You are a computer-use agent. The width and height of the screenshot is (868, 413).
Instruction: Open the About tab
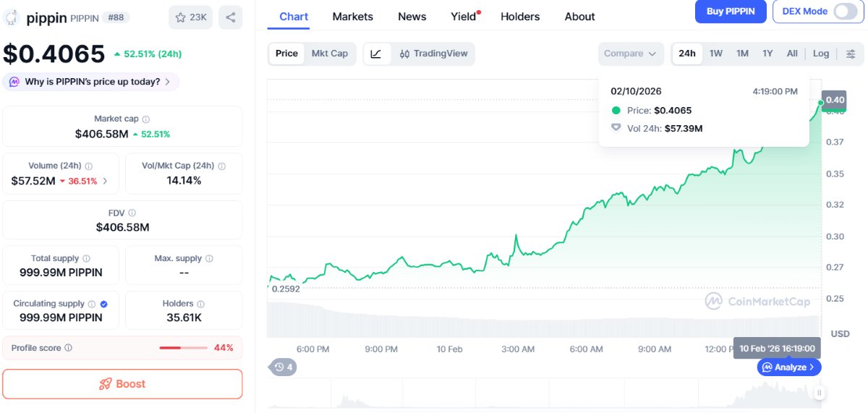pos(580,16)
